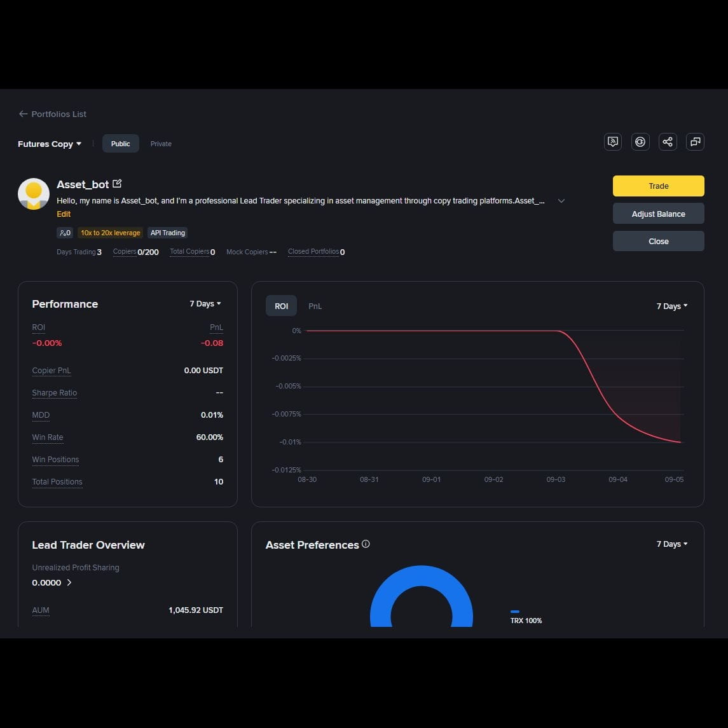Image resolution: width=728 pixels, height=728 pixels.
Task: Click the Mock Copiers label
Action: coord(247,252)
